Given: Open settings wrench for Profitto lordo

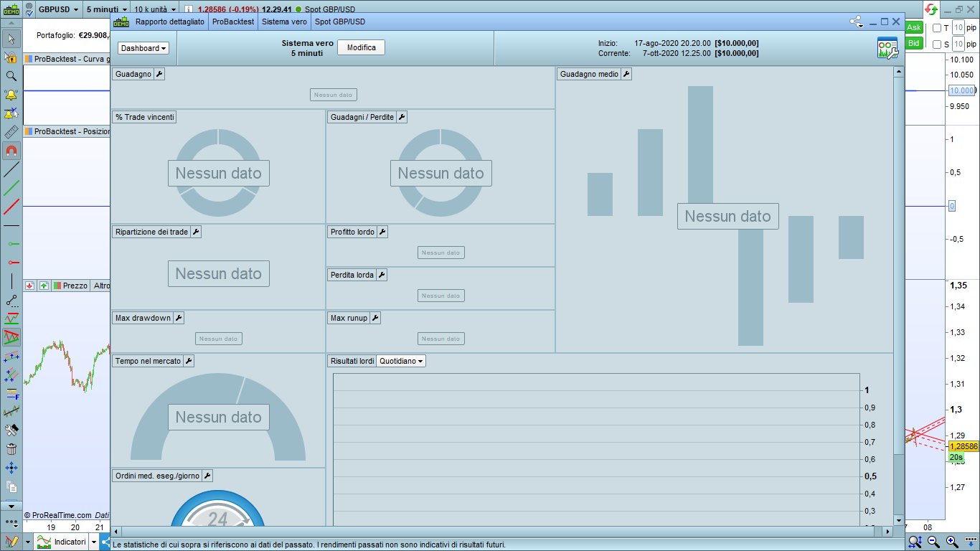Looking at the screenshot, I should pos(382,232).
